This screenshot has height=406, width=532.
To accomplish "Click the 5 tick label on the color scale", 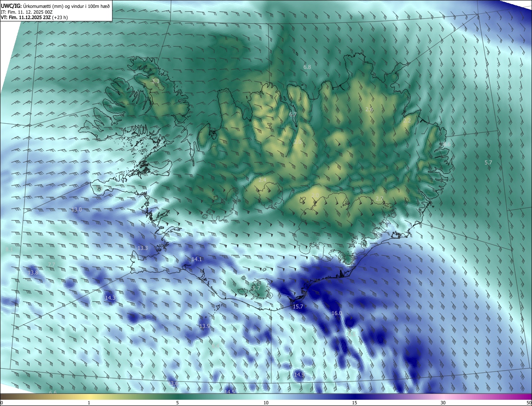I will 177,403.
